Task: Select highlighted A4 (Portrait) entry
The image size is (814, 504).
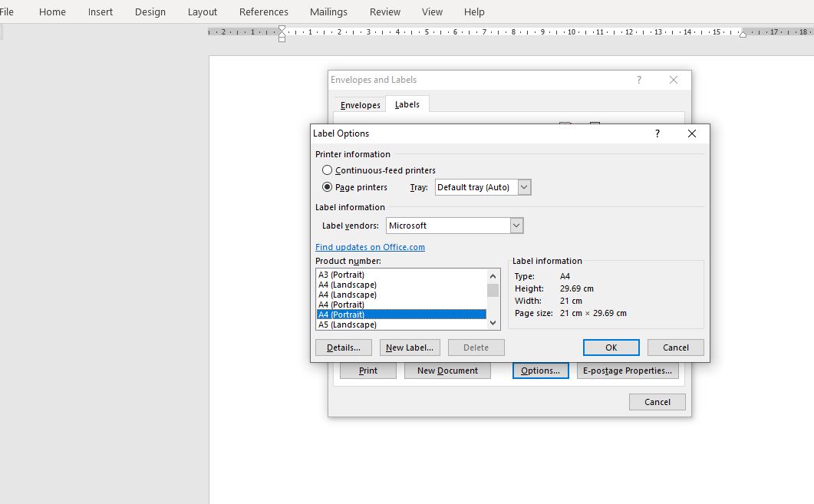Action: 401,315
